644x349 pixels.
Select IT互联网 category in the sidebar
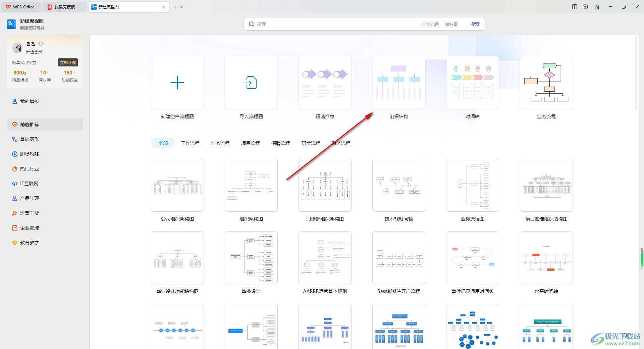[45, 184]
